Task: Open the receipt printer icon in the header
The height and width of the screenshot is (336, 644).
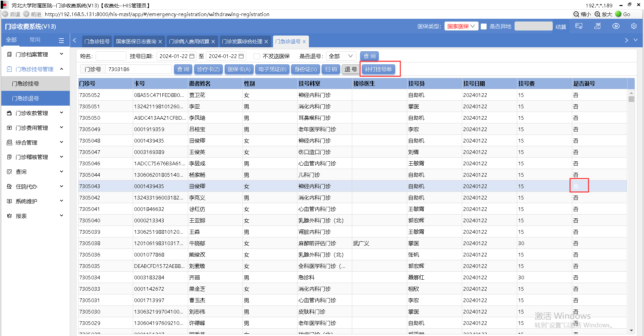Action: click(x=597, y=26)
